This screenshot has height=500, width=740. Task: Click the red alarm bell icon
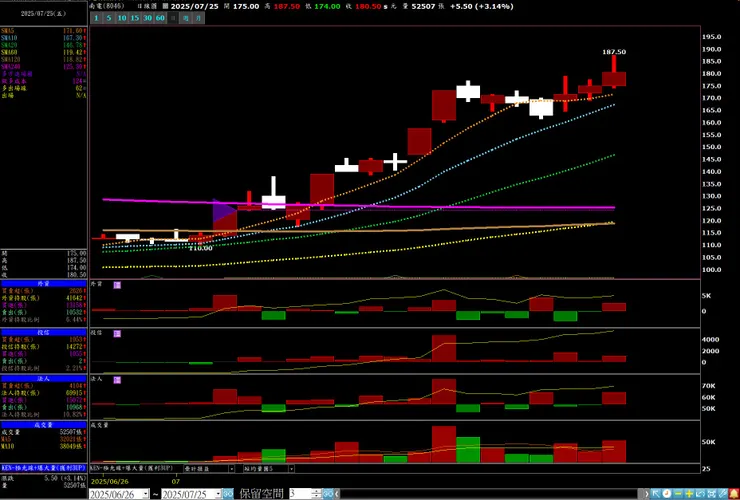click(734, 494)
